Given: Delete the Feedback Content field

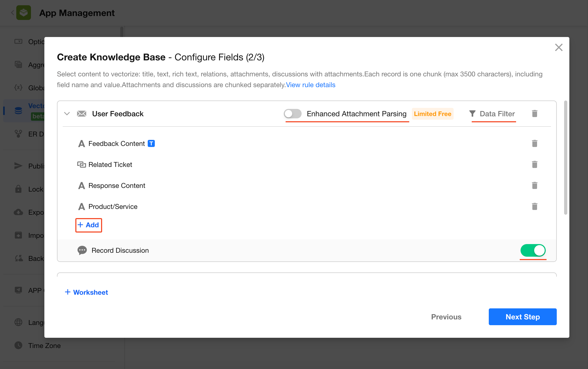Looking at the screenshot, I should (534, 144).
